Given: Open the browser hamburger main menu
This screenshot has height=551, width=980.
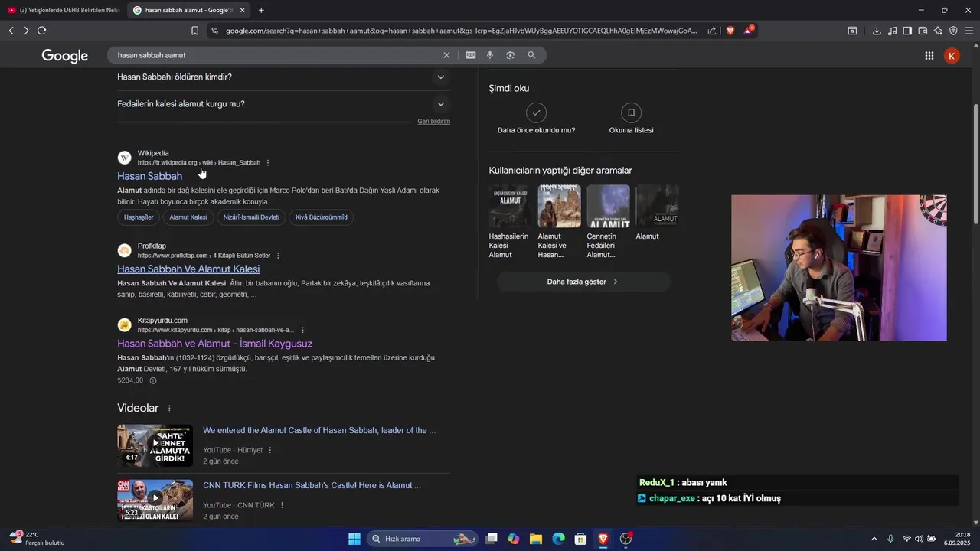Looking at the screenshot, I should point(969,31).
